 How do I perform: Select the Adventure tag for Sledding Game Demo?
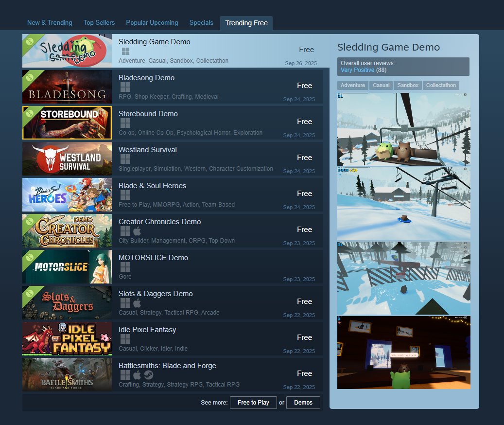[352, 85]
